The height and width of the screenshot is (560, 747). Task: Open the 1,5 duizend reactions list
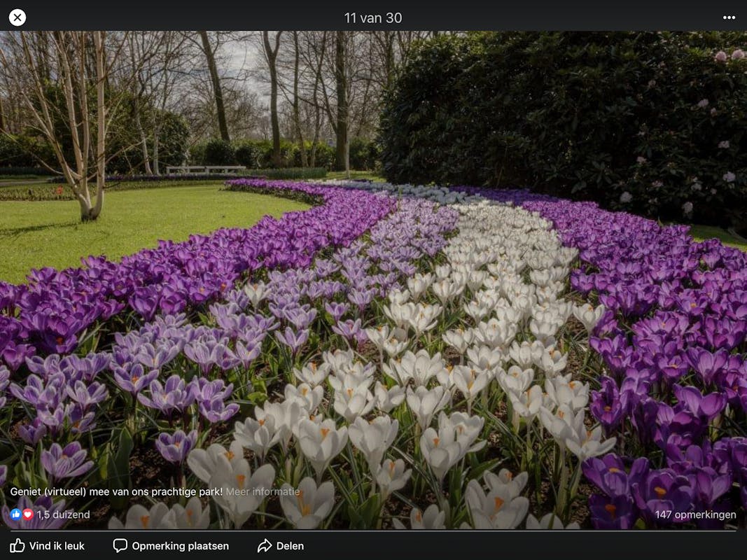(63, 514)
